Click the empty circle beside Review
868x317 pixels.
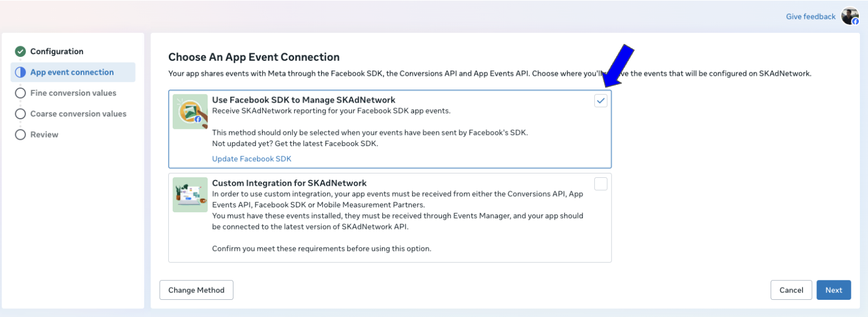tap(20, 134)
